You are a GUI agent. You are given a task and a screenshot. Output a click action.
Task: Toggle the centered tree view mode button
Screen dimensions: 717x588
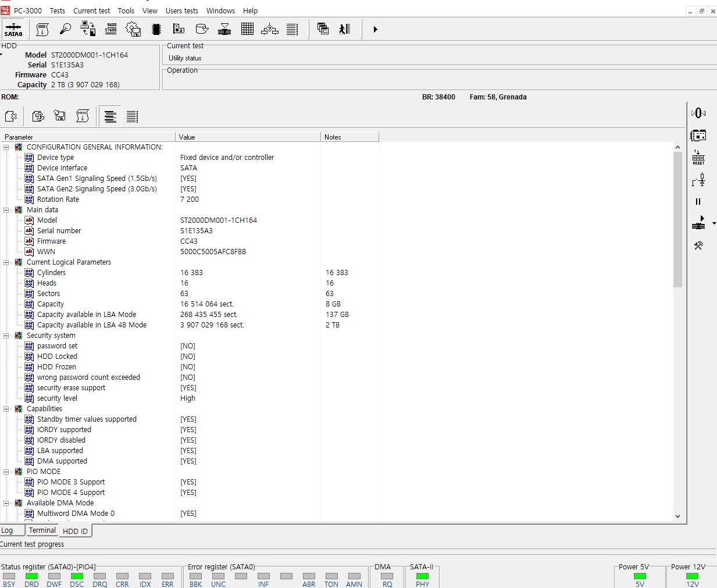[110, 117]
